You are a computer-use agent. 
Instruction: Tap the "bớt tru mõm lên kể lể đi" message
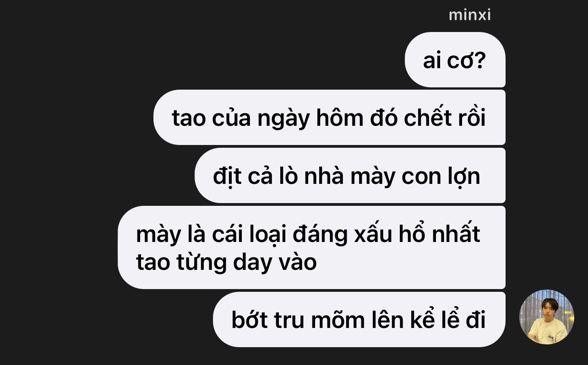tap(359, 319)
